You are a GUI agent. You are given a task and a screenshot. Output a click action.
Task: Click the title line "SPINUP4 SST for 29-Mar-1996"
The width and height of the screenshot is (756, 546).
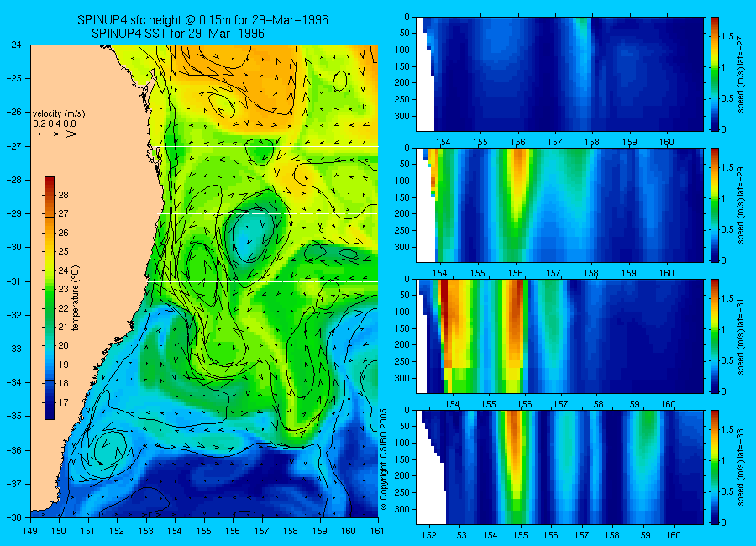(178, 34)
